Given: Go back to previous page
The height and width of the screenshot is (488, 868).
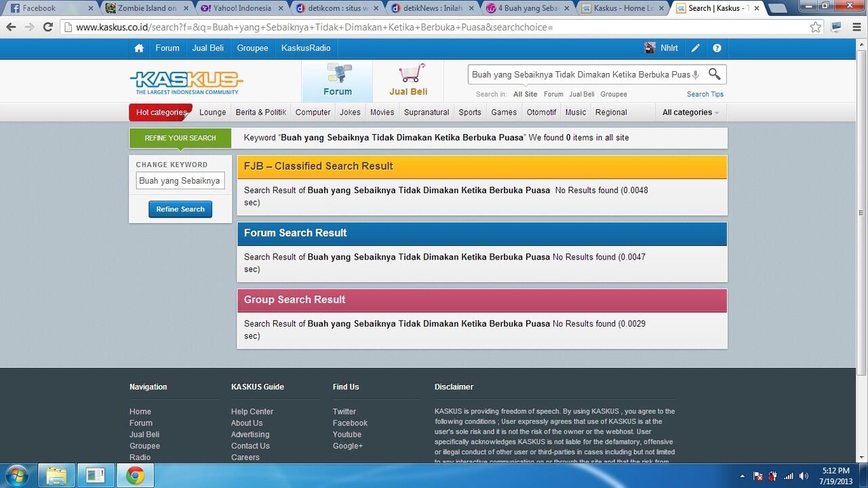Looking at the screenshot, I should [x=11, y=27].
